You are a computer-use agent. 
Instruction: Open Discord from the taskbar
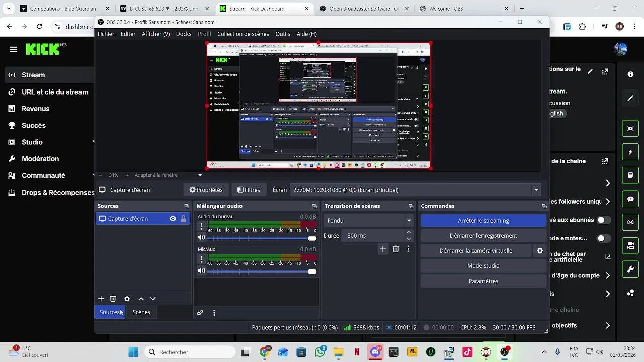(x=375, y=352)
